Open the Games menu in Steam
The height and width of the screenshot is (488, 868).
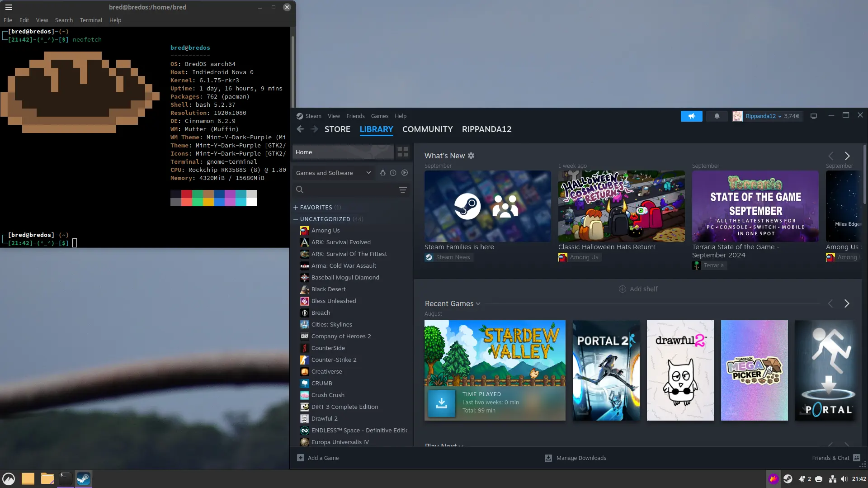point(380,116)
